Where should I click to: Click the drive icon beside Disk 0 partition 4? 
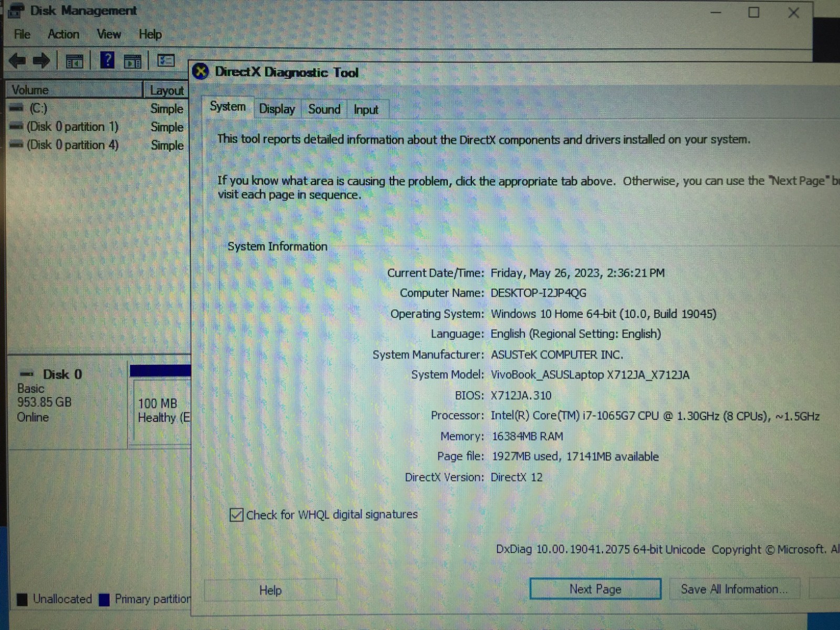coord(17,144)
